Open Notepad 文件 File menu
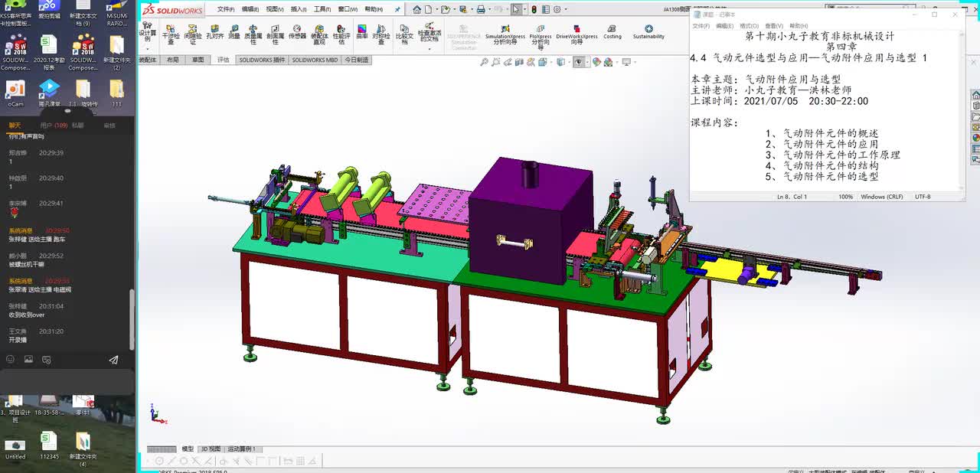Screen dimensions: 980x473 (x=701, y=26)
